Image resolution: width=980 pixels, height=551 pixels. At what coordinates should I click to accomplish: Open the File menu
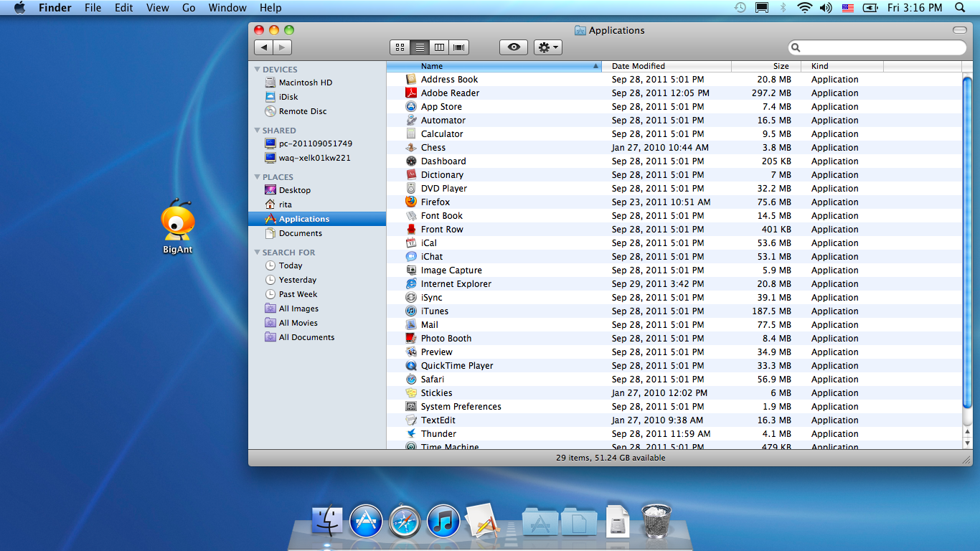click(x=93, y=8)
